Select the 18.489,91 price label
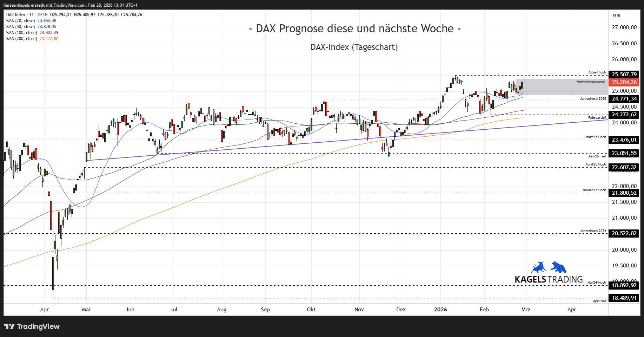 [x=624, y=298]
